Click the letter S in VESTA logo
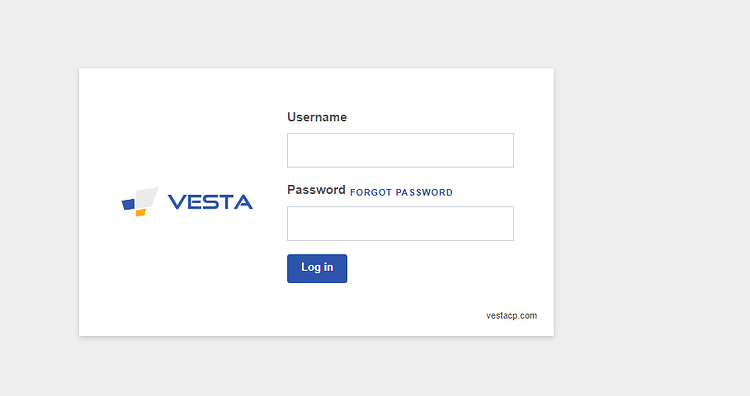Image resolution: width=750 pixels, height=396 pixels. click(210, 202)
